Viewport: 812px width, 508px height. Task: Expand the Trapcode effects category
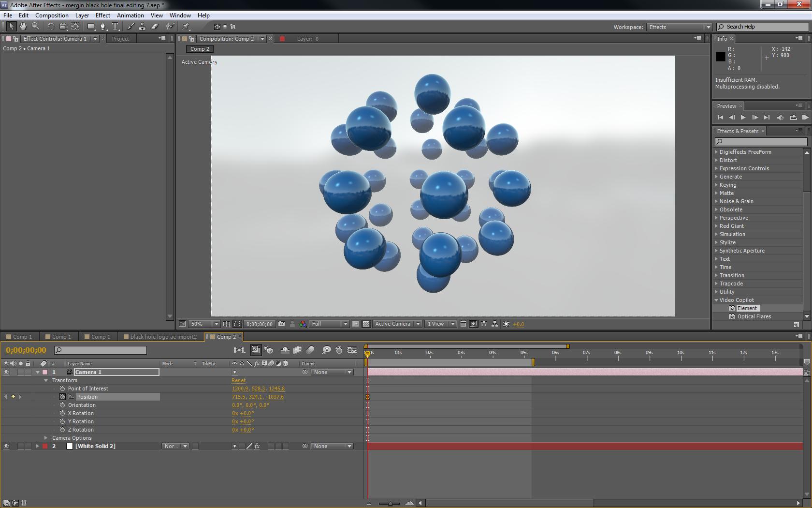pos(716,284)
